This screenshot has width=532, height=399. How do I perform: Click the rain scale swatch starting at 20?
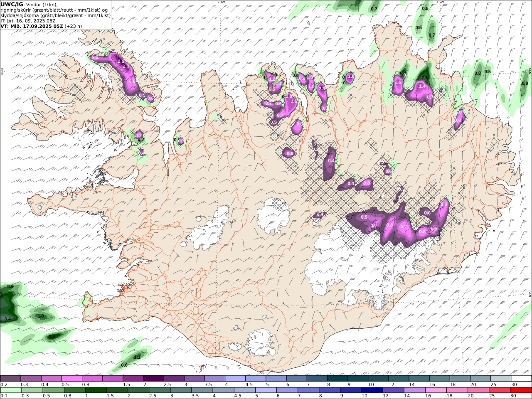point(478,390)
